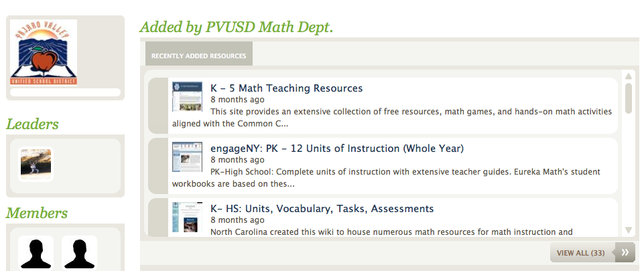Open the second member's silhouette avatar
The width and height of the screenshot is (644, 271).
79,253
